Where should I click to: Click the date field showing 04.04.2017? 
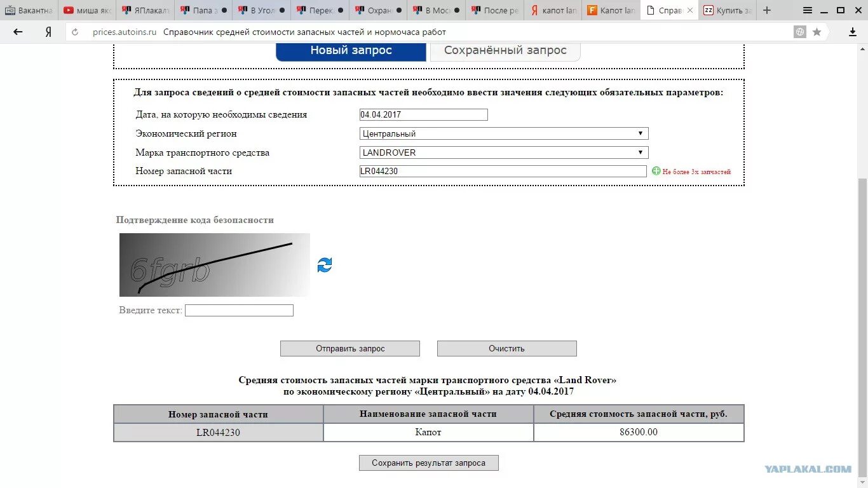tap(423, 115)
